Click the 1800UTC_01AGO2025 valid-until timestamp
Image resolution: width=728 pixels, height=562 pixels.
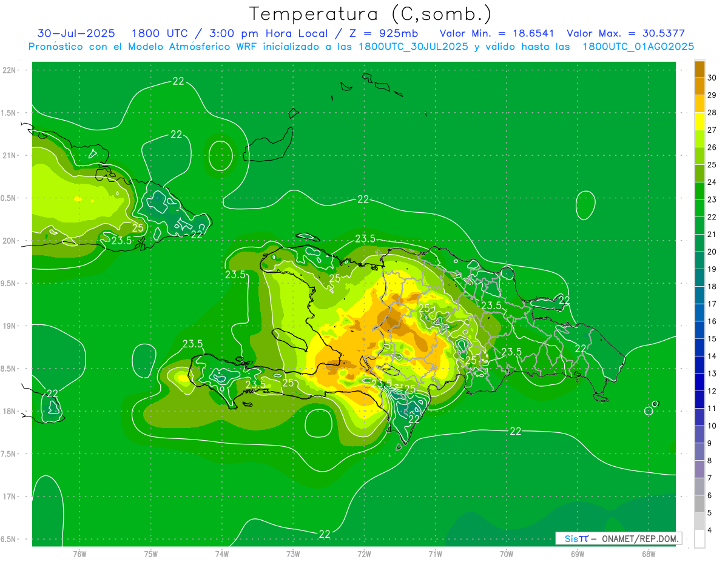638,47
